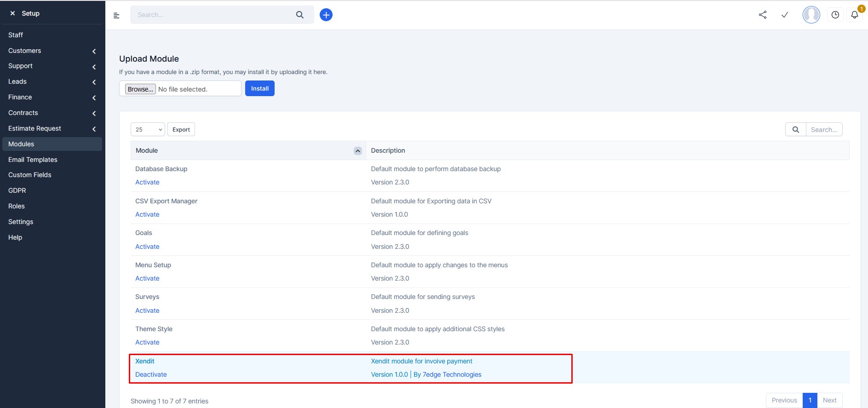This screenshot has width=868, height=408.
Task: Open Custom Fields in sidebar
Action: (x=30, y=175)
